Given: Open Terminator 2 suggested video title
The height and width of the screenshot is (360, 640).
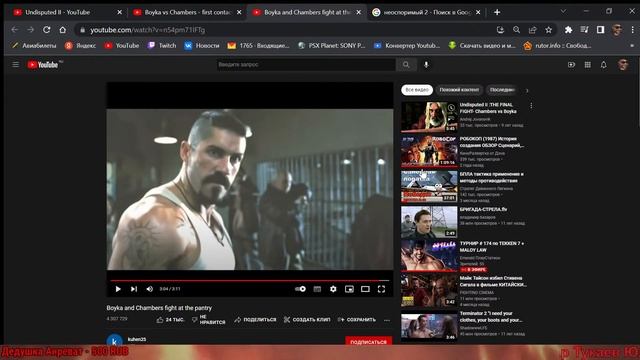Looking at the screenshot, I should pos(491,317).
